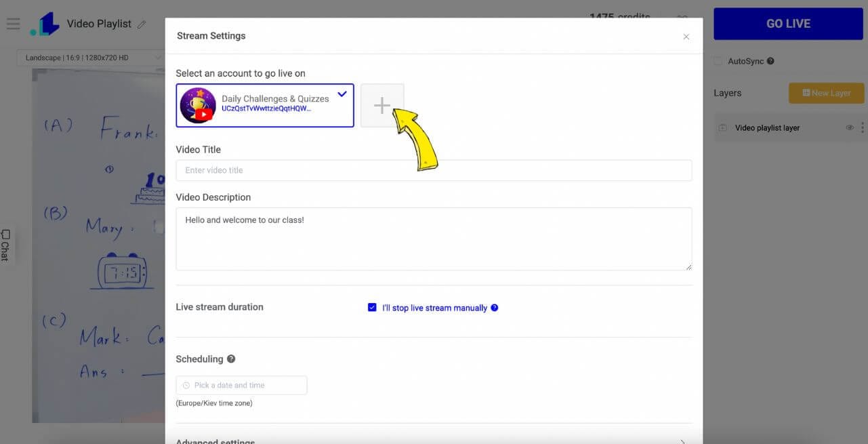Click the Layers panel heading
Viewport: 868px width, 444px height.
(x=728, y=93)
